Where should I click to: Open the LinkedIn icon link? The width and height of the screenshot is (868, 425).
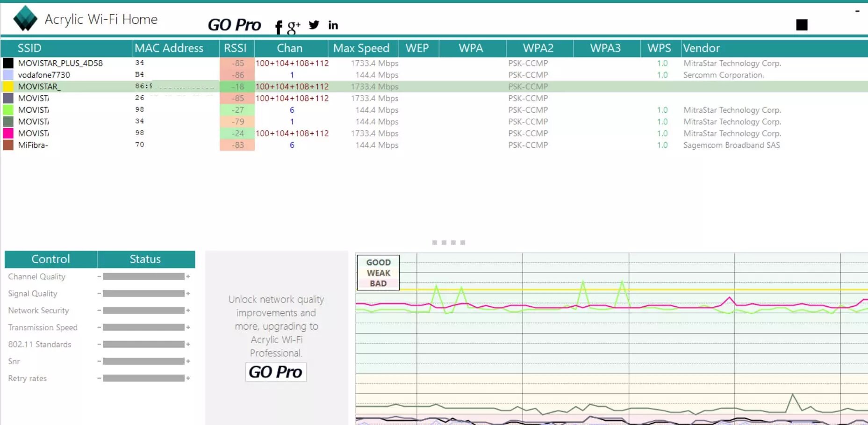pos(333,25)
